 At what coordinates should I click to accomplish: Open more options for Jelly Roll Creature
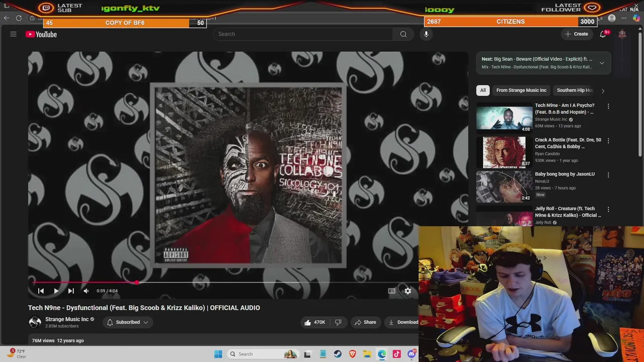(x=608, y=209)
